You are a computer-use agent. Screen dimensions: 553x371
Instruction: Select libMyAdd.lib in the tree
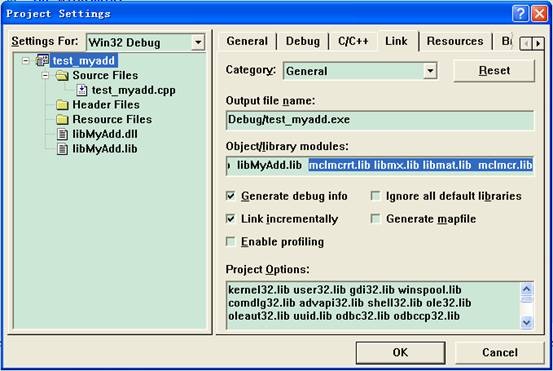[x=105, y=149]
